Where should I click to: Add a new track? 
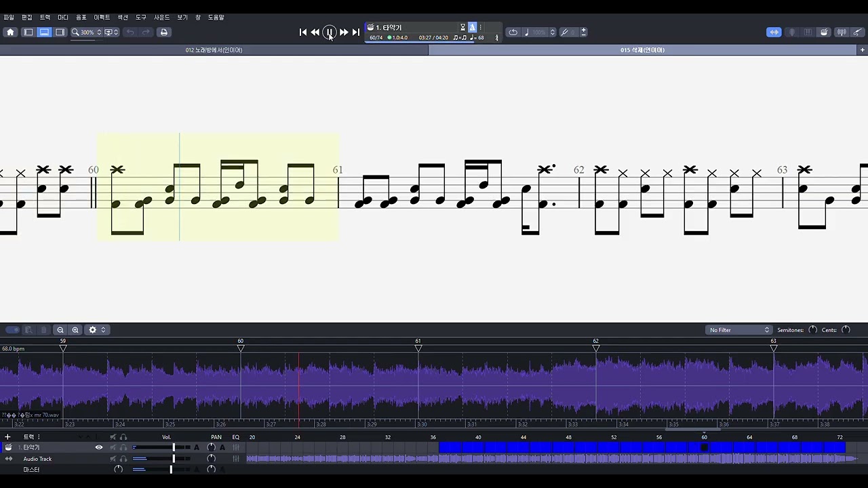pyautogui.click(x=7, y=437)
